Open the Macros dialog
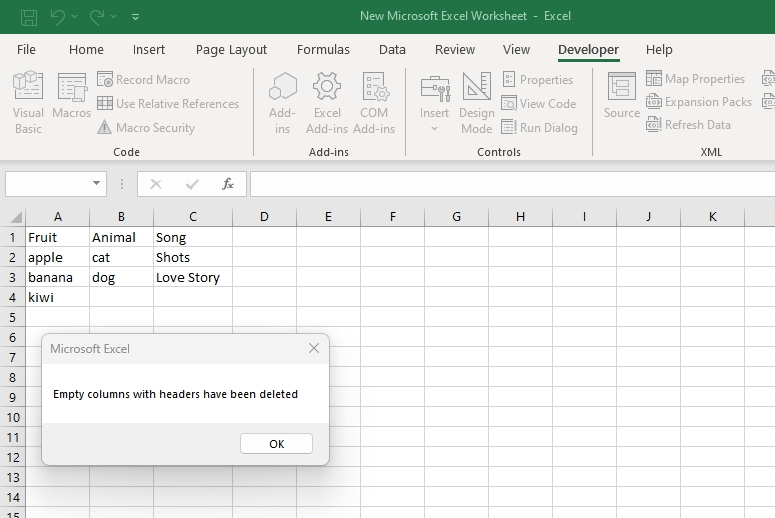 coord(72,96)
